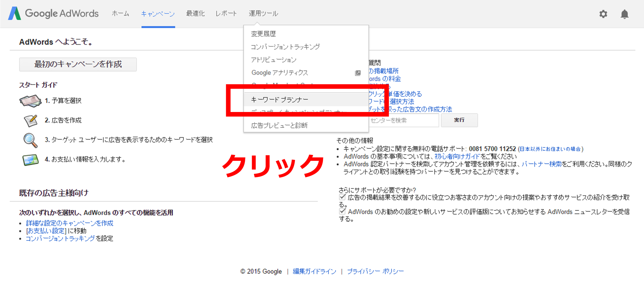Open the の掲載場所 help link
644x303 pixels.
(x=384, y=71)
